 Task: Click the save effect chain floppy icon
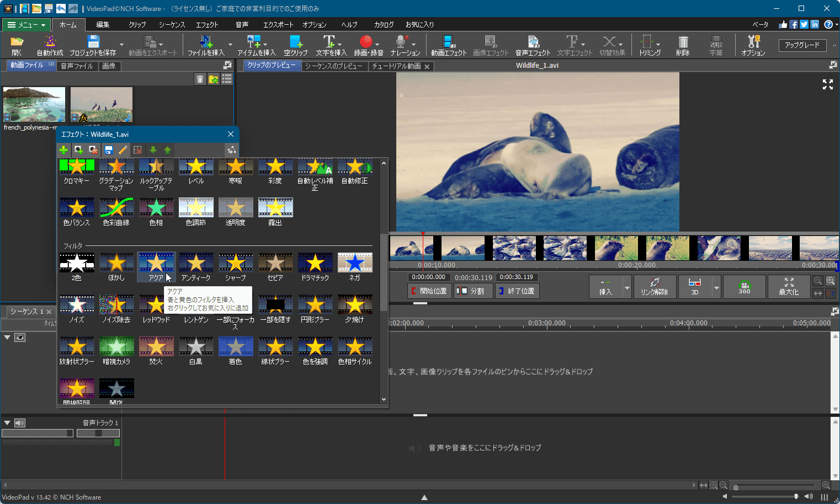109,150
